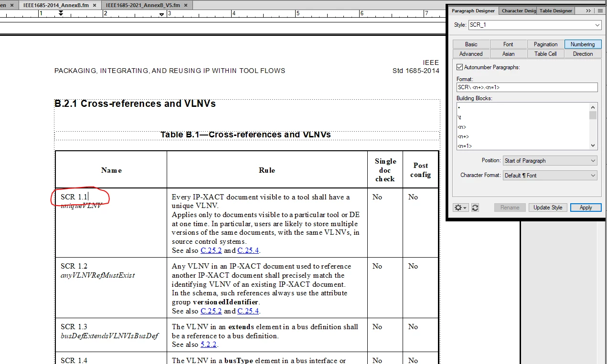Viewport: 607px width, 364px height.
Task: Click the Std 1685-2014 header text
Action: 415,71
